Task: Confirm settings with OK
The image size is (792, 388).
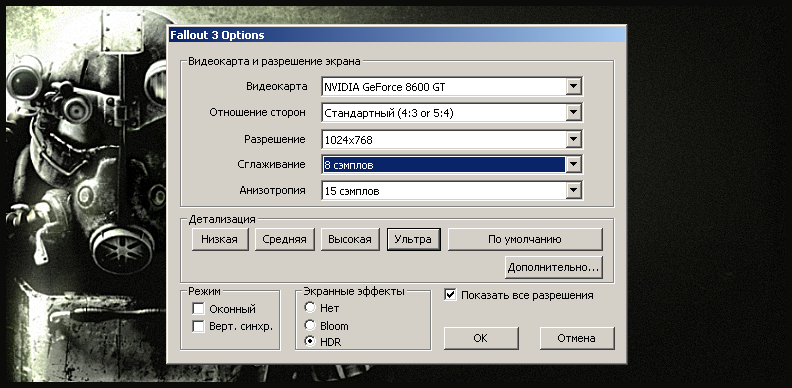Action: (481, 338)
